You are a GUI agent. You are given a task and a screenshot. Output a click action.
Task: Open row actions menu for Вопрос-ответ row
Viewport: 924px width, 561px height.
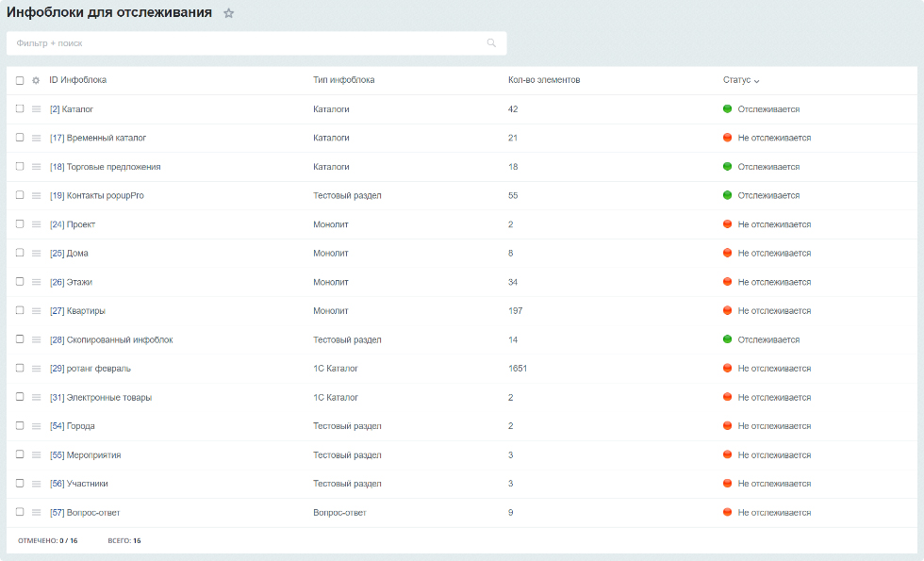click(x=36, y=513)
